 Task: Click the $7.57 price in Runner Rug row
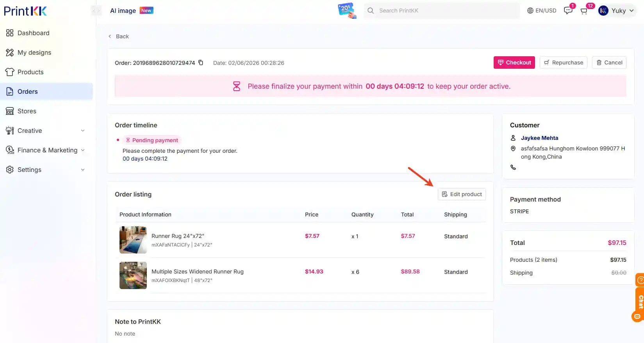312,236
